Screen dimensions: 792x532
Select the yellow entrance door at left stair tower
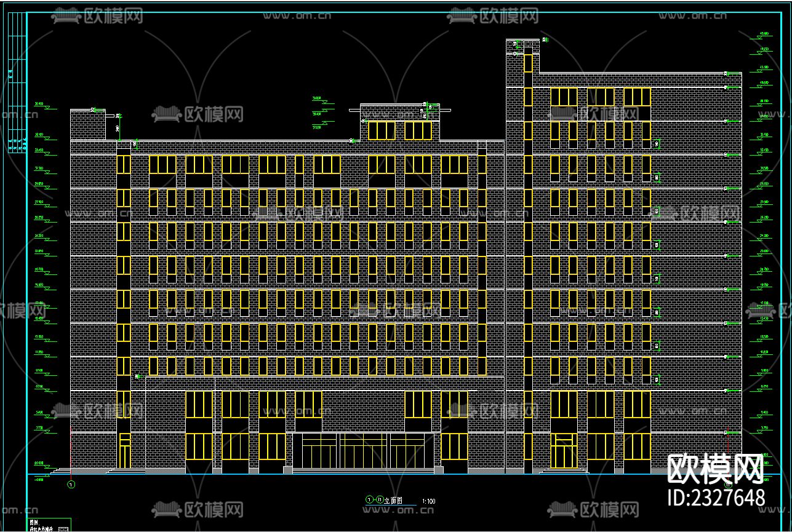[x=125, y=451]
